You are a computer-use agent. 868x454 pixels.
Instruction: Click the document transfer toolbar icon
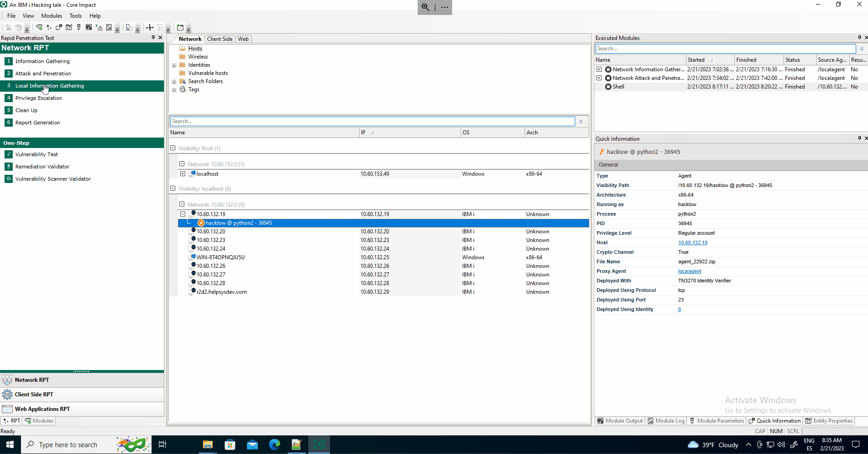click(x=129, y=27)
